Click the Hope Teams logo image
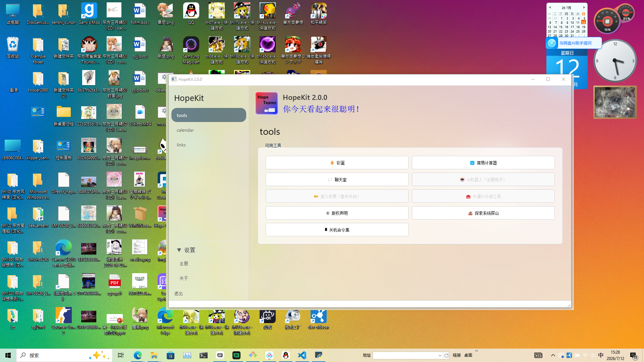 pyautogui.click(x=267, y=104)
